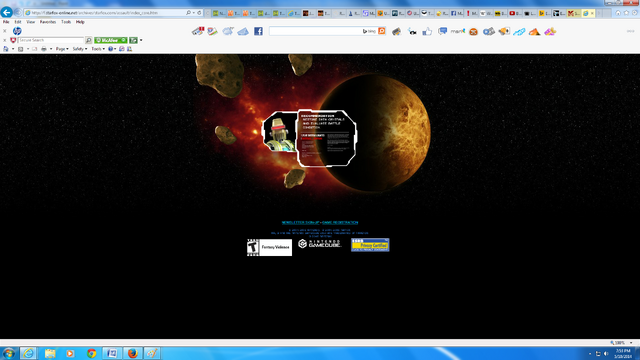
Task: Expand the command bar Tools dropdown
Action: coord(98,49)
